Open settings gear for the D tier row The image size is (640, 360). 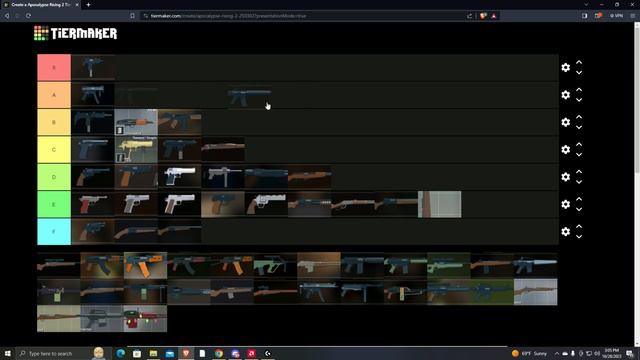click(565, 177)
